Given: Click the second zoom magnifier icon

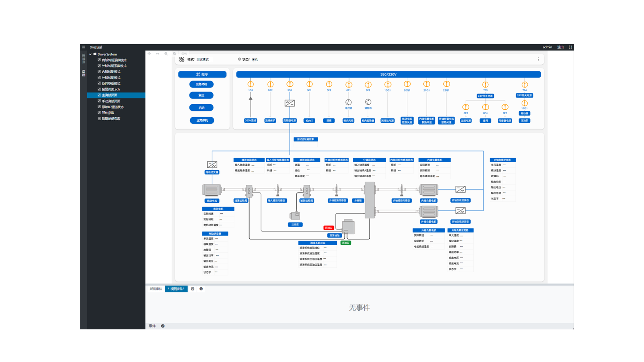Looking at the screenshot, I should [x=174, y=54].
